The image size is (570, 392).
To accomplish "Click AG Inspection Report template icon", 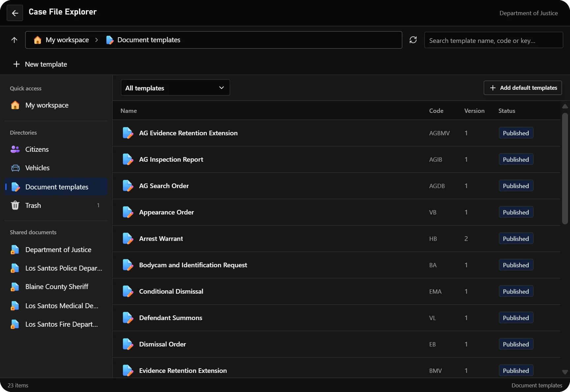I will (x=128, y=159).
